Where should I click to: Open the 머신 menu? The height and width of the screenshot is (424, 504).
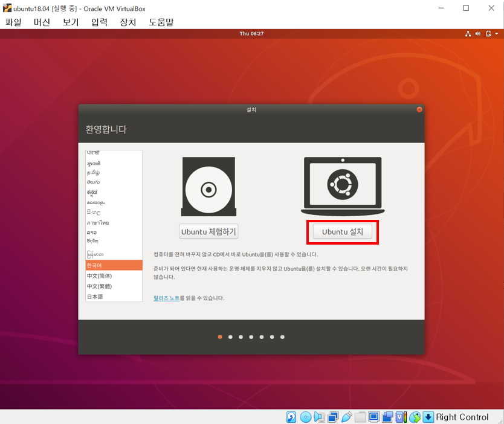click(42, 22)
